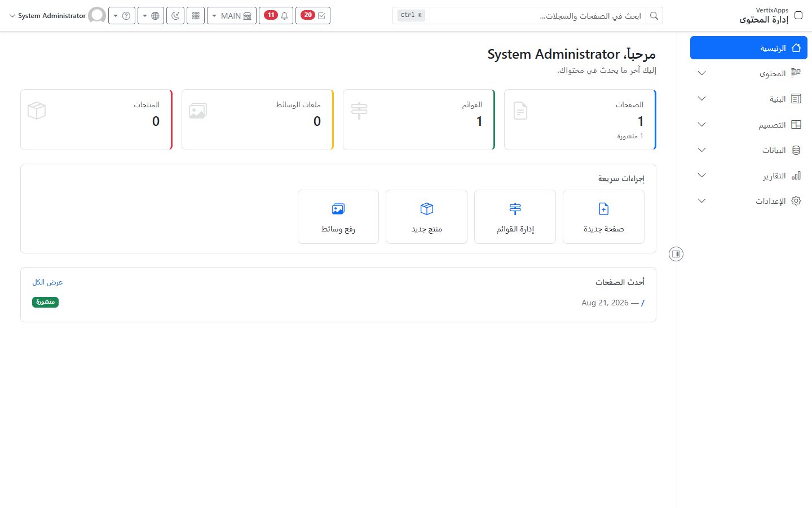Open the tasks checklist with 20 badge
This screenshot has height=508, width=812.
click(x=313, y=16)
